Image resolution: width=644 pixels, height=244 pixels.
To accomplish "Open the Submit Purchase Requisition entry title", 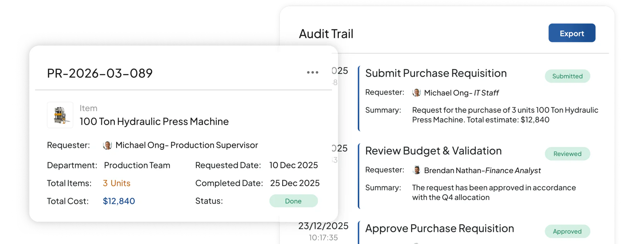I will [x=436, y=73].
